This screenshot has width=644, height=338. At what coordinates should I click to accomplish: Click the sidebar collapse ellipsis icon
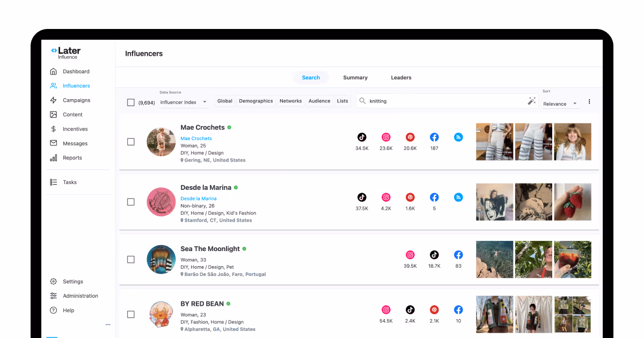108,325
